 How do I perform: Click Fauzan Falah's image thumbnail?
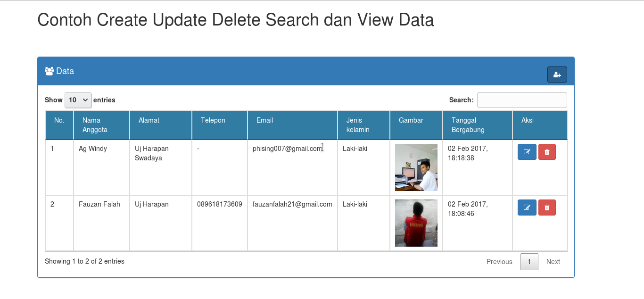[x=416, y=223]
